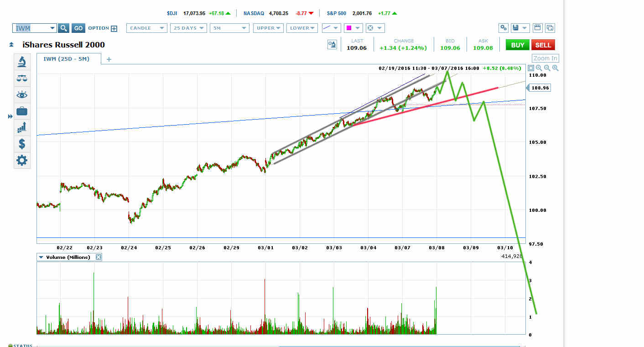Screen dimensions: 644x347
Task: Click the symbol search magnifier icon
Action: point(64,28)
